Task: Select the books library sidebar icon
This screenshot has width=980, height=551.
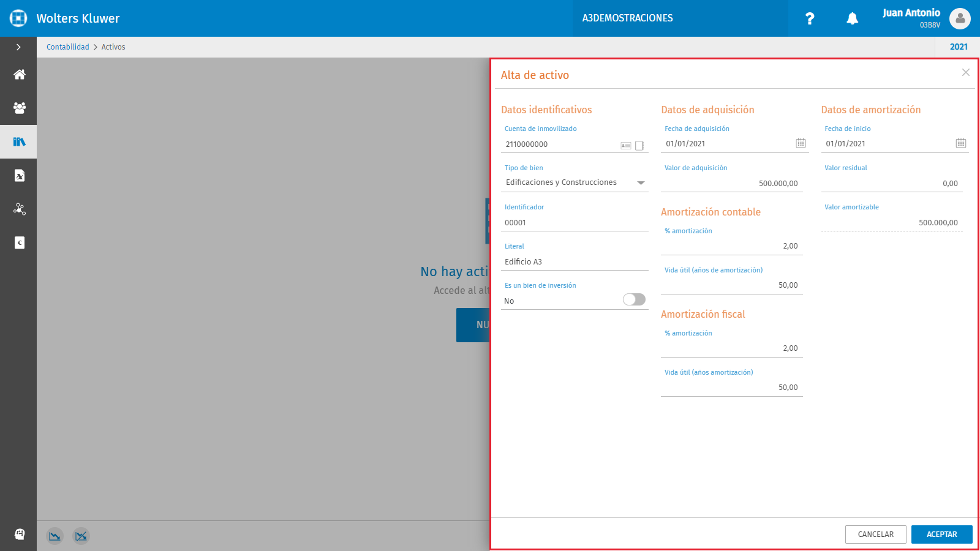Action: coord(20,141)
